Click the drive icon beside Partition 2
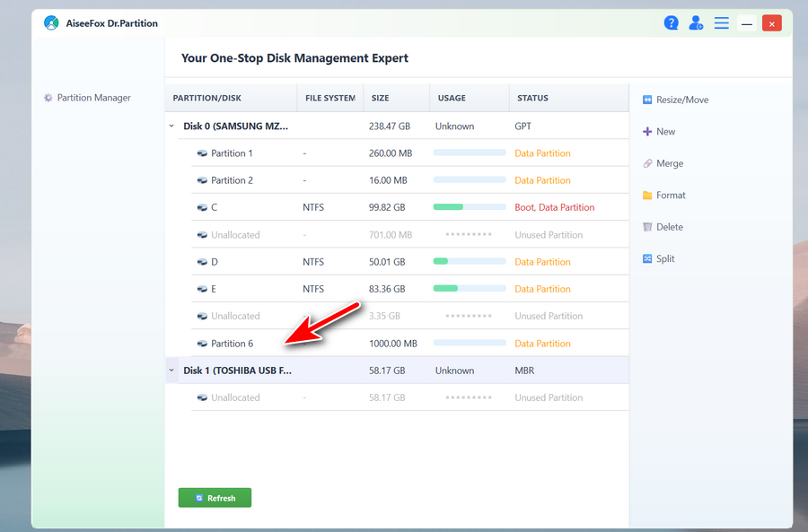 (x=202, y=180)
